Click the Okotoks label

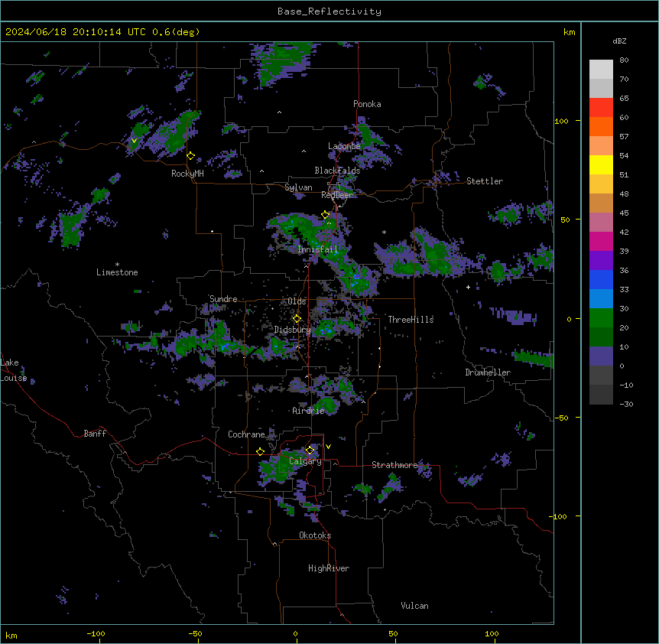(315, 535)
